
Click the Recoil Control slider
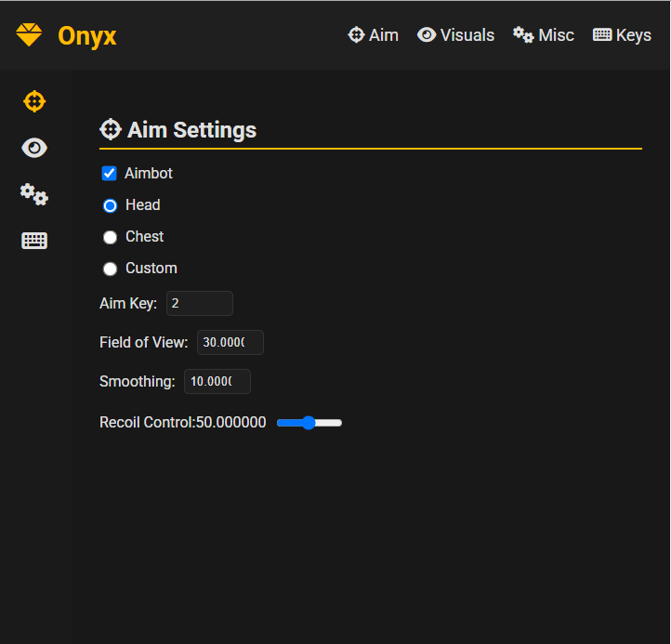pyautogui.click(x=309, y=423)
